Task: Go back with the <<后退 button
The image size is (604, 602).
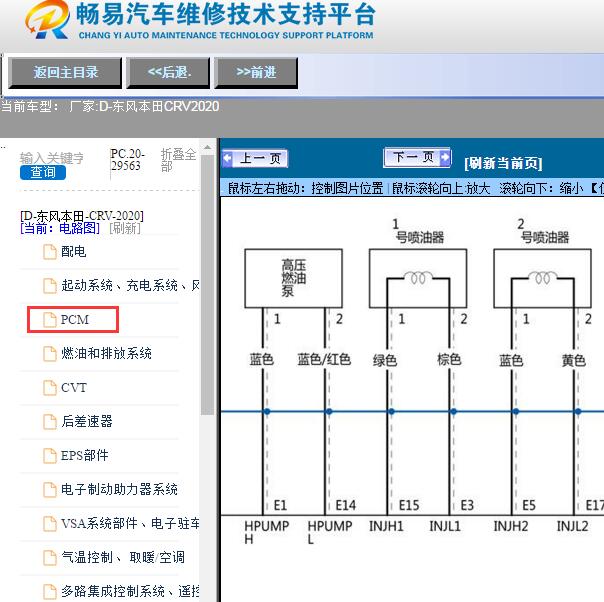Action: pos(168,73)
